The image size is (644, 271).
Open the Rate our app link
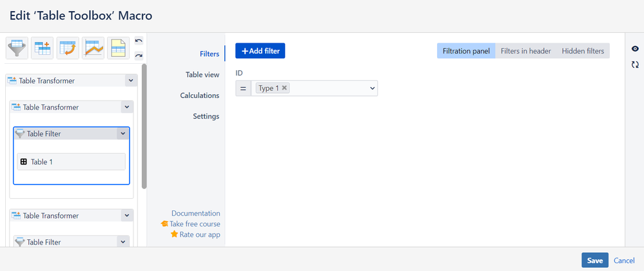[x=195, y=235]
